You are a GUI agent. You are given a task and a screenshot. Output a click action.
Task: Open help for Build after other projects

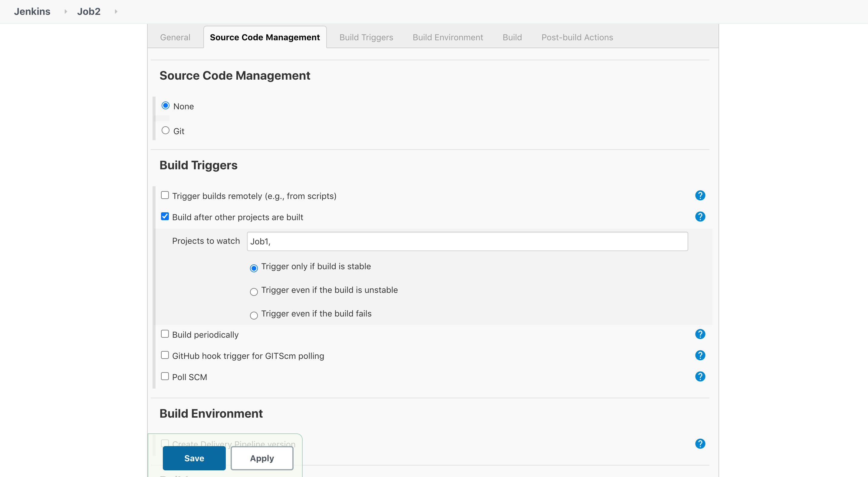[x=700, y=217]
